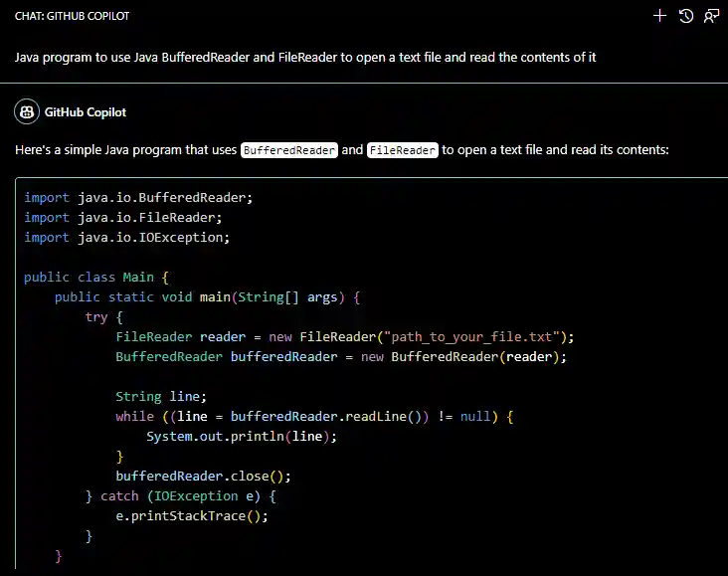
Task: Click the while loop readLine() line
Action: (x=315, y=417)
